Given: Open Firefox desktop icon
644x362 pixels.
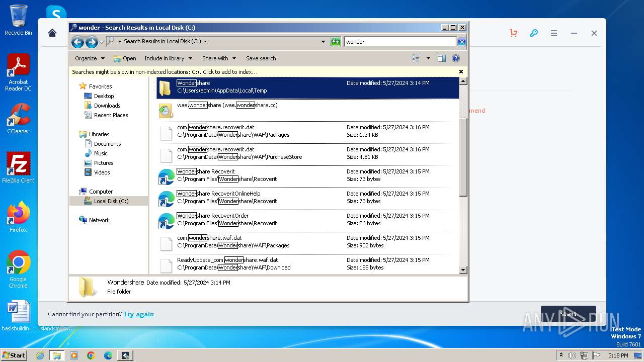Looking at the screenshot, I should click(18, 217).
